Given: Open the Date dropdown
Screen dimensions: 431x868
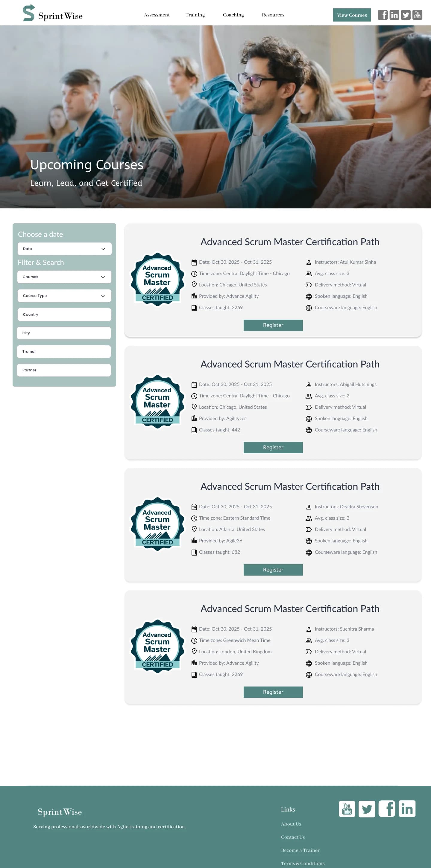Looking at the screenshot, I should tap(64, 249).
